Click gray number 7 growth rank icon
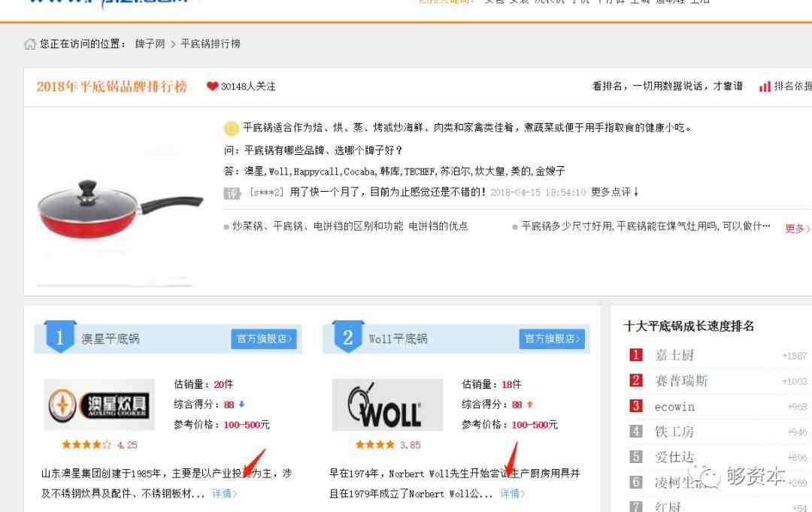This screenshot has height=512, width=812. pyautogui.click(x=635, y=506)
